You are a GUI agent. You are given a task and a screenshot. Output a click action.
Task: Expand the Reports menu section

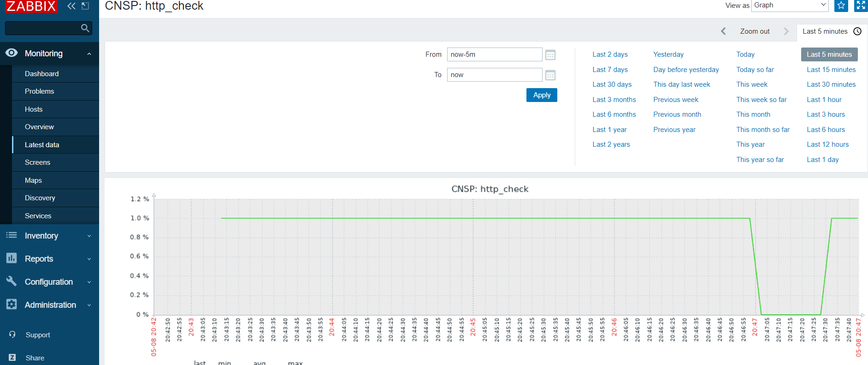89,259
